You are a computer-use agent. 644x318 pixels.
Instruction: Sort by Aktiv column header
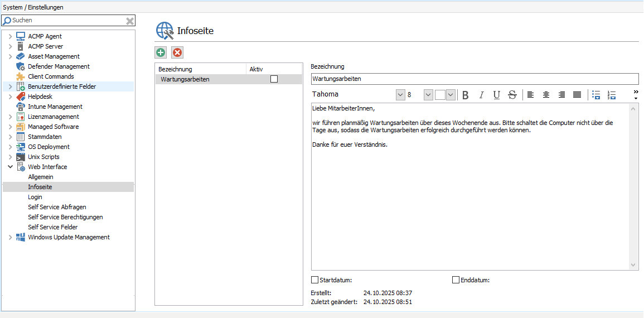click(274, 69)
